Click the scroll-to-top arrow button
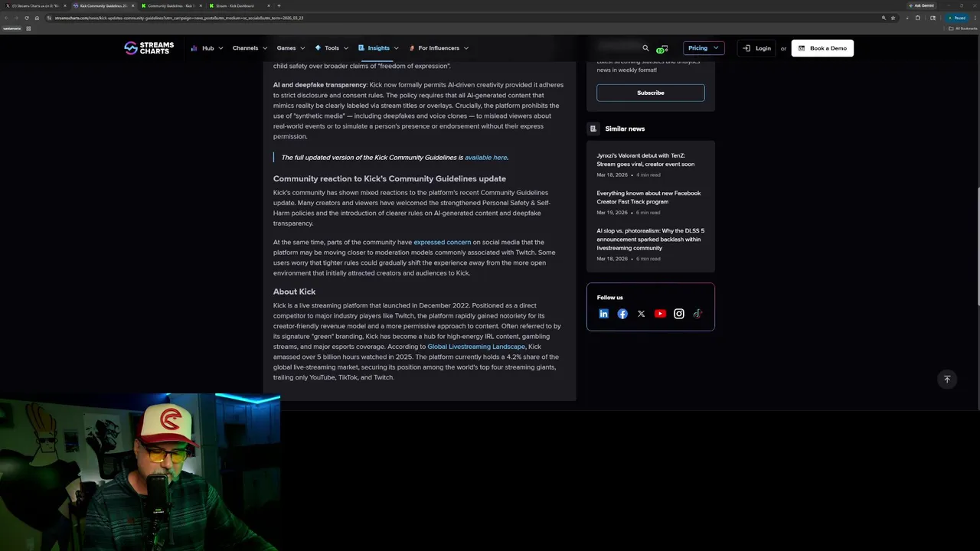Image resolution: width=980 pixels, height=551 pixels. [x=947, y=379]
